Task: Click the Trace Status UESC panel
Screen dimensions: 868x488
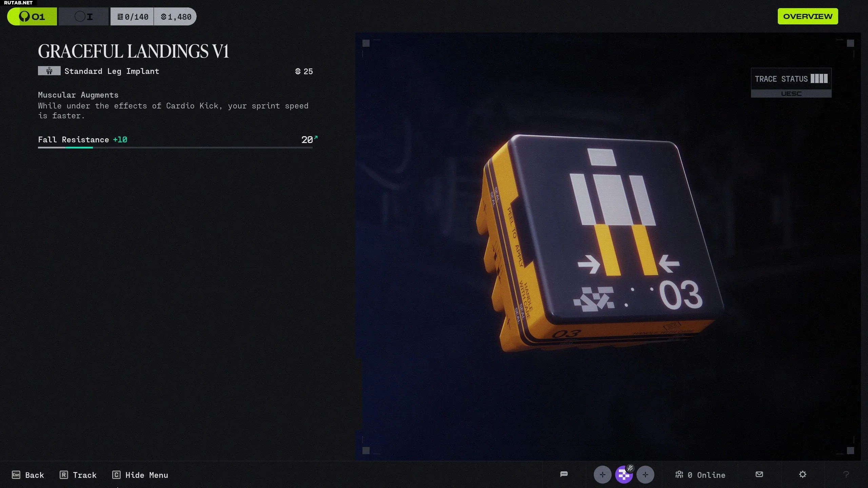Action: point(791,83)
